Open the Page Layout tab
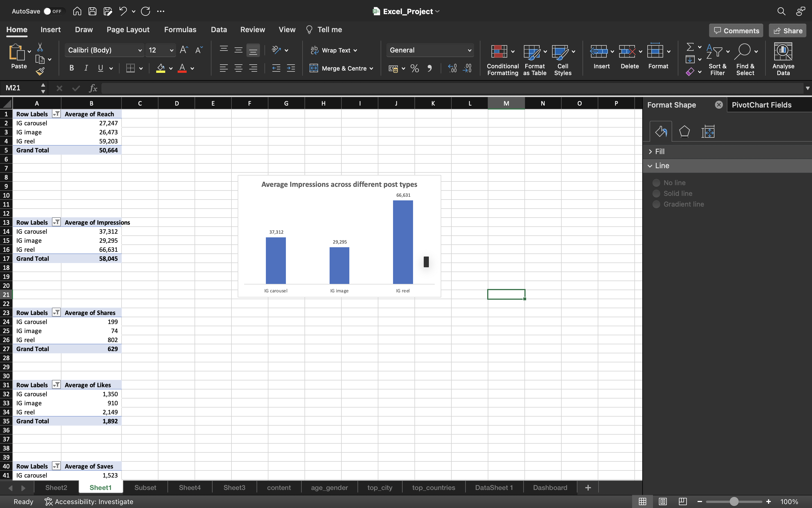 point(128,30)
